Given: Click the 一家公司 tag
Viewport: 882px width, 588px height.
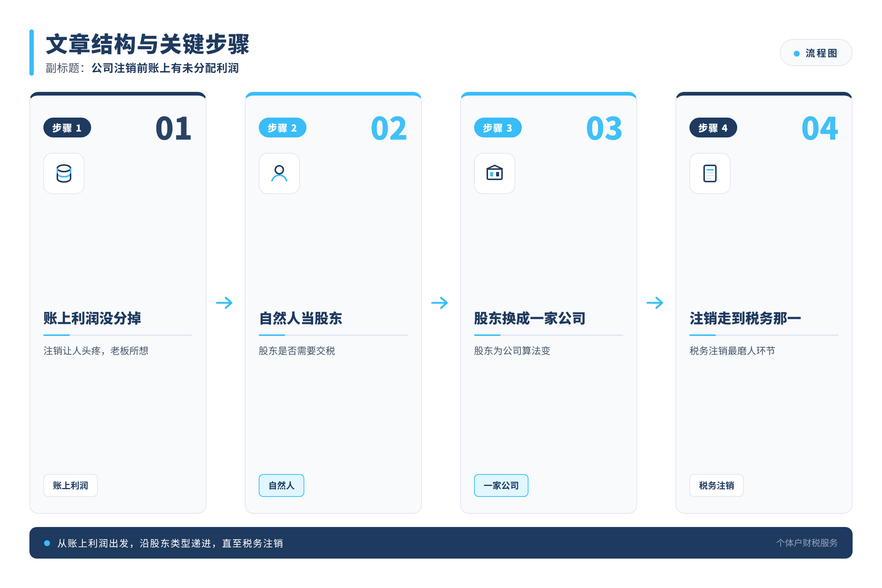Looking at the screenshot, I should [501, 485].
